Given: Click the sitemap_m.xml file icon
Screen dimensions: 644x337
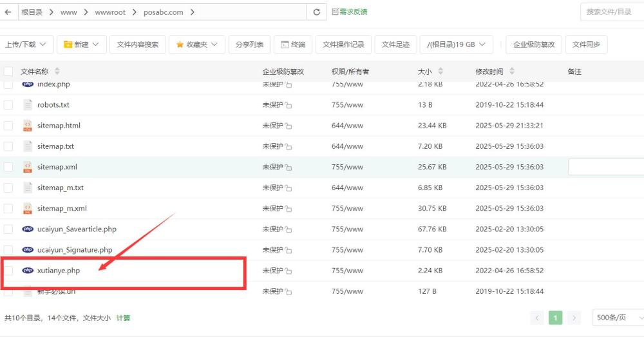Looking at the screenshot, I should [x=28, y=208].
